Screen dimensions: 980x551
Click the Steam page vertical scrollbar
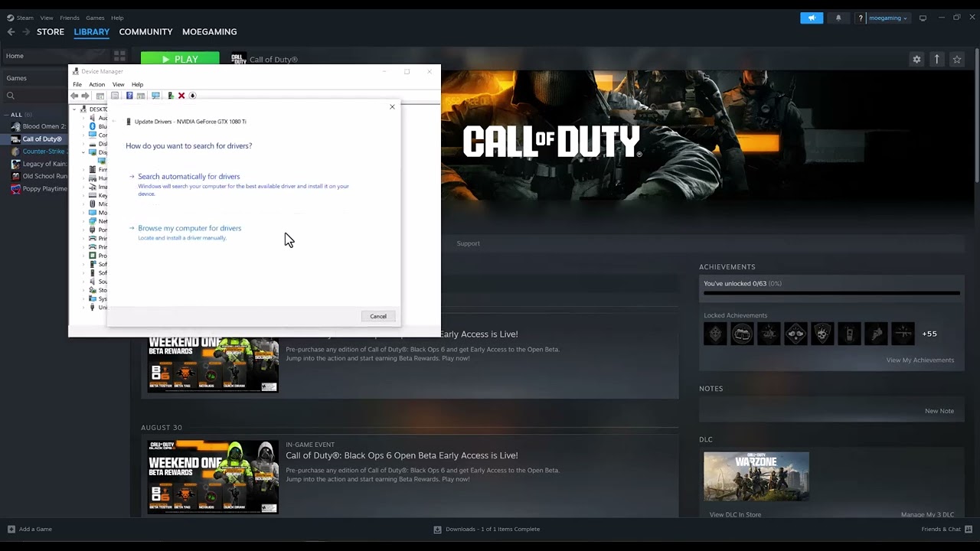tap(976, 115)
